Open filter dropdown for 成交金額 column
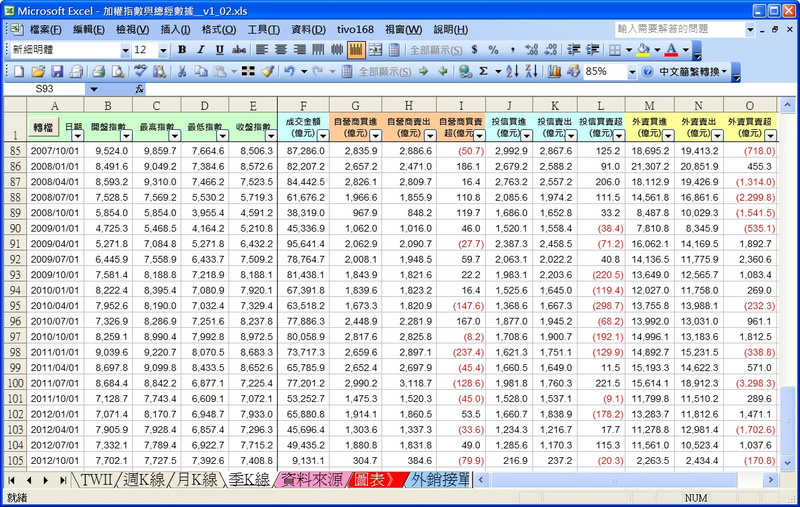 (x=323, y=136)
